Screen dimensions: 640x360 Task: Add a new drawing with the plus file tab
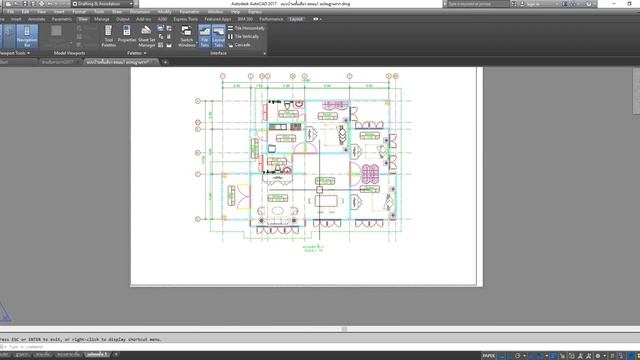(165, 62)
